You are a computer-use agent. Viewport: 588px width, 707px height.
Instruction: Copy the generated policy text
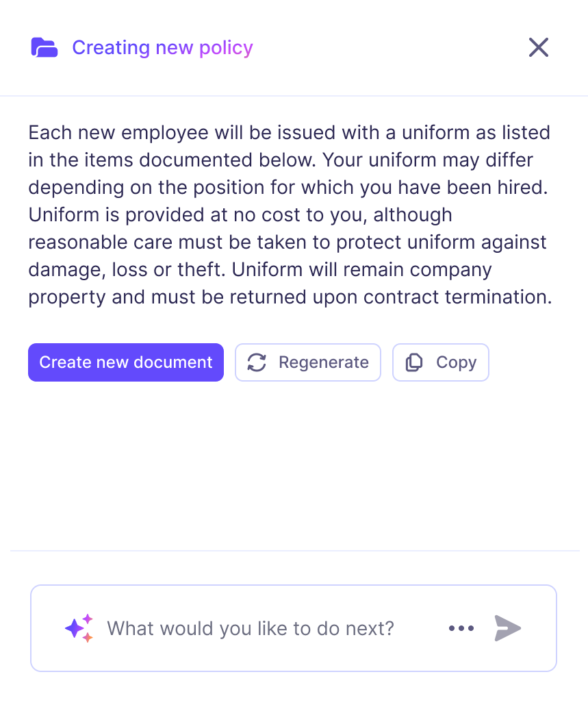tap(441, 362)
